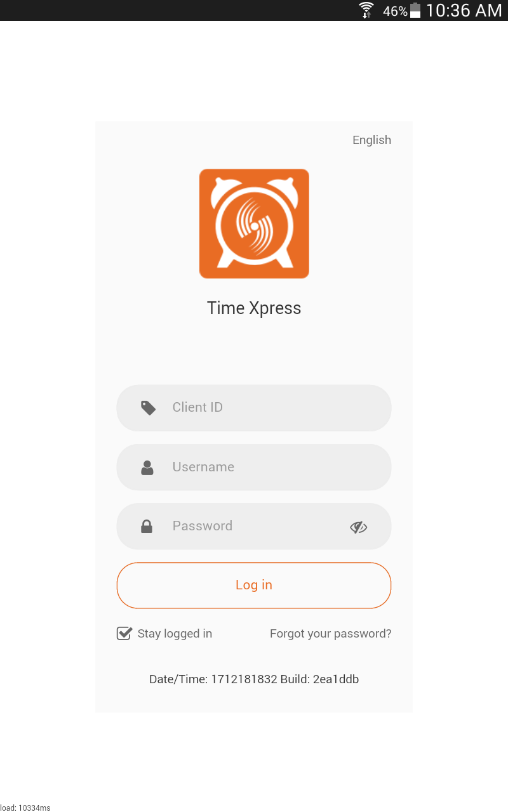Open the English language selector

[372, 140]
